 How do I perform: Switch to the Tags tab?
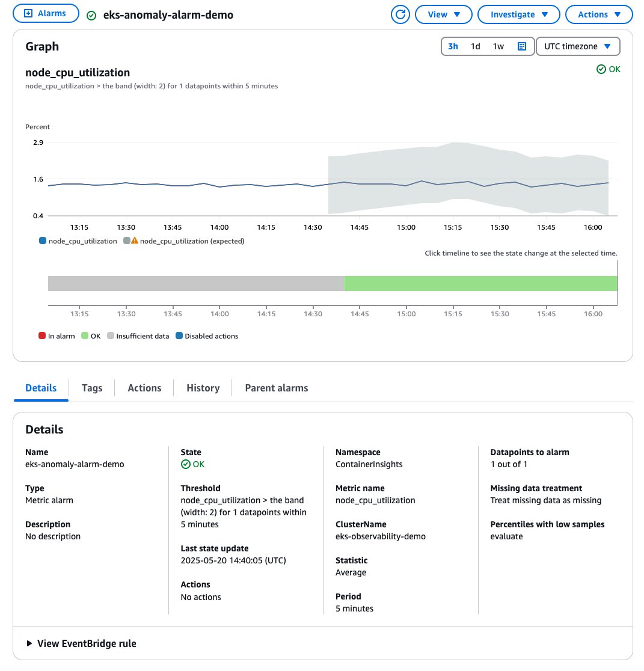pyautogui.click(x=91, y=388)
